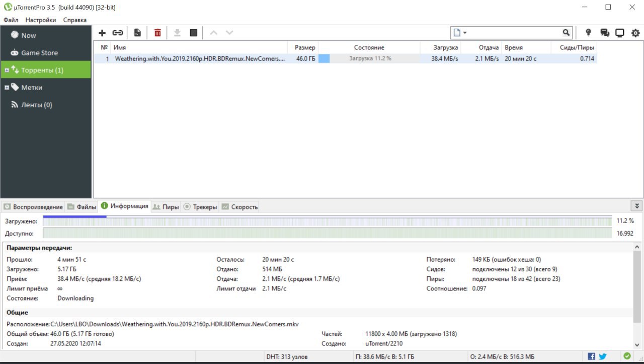
Task: Switch to the Воспроизведение tab
Action: 33,206
